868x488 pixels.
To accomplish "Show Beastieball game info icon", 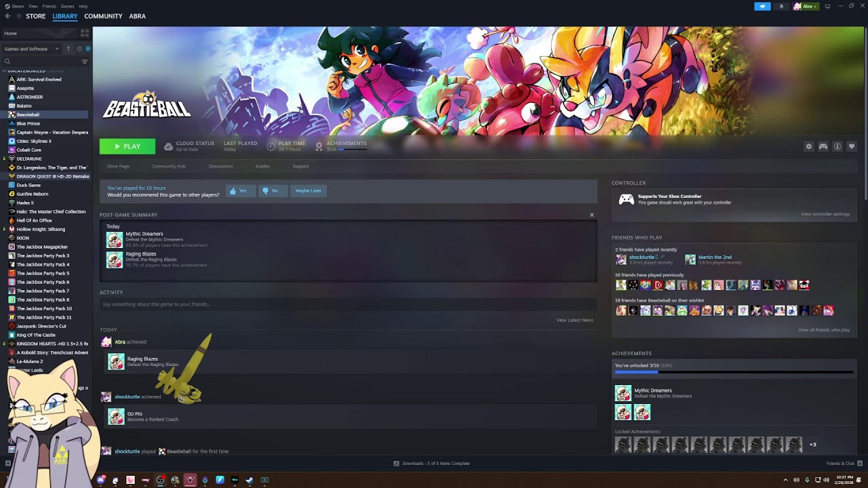I will [837, 146].
